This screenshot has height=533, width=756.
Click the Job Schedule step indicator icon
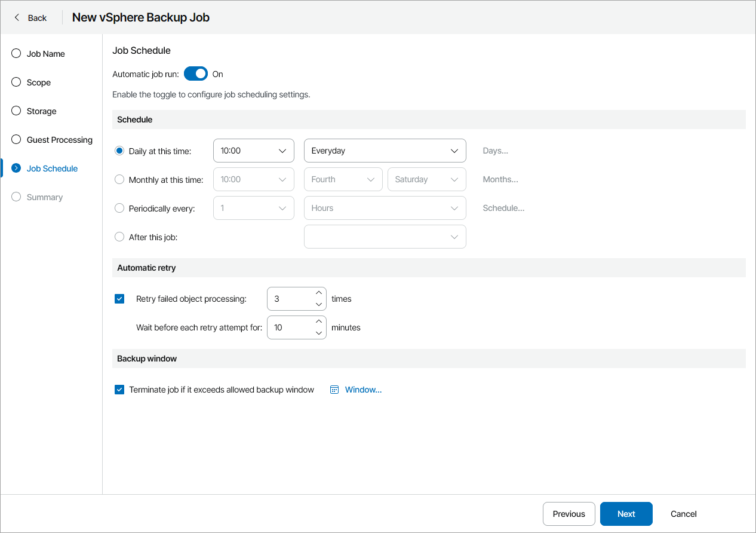coord(16,169)
